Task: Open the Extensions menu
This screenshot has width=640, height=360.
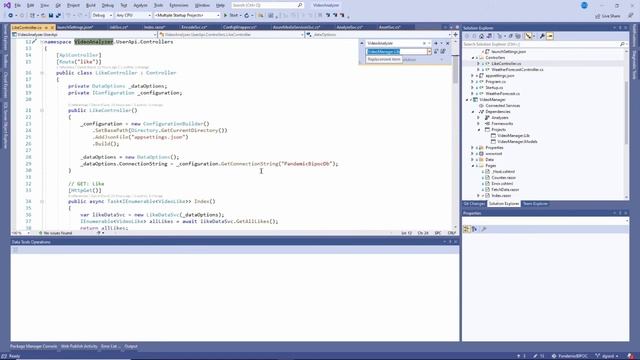Action: pyautogui.click(x=179, y=5)
